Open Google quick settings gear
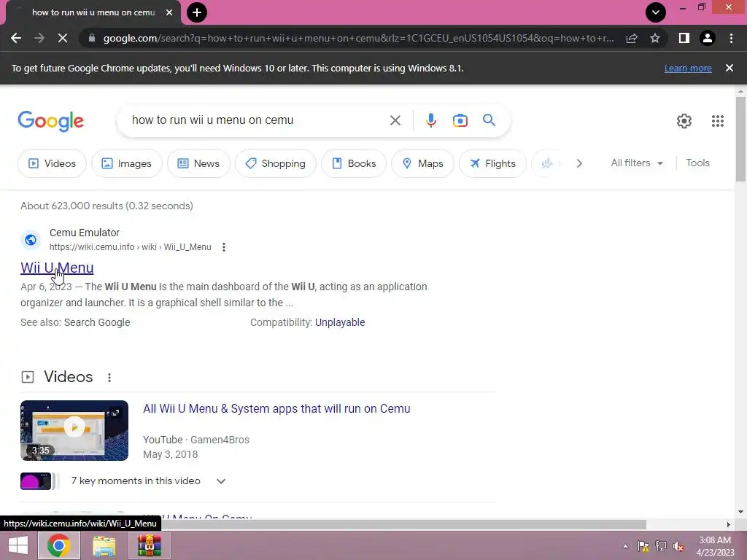 tap(684, 121)
